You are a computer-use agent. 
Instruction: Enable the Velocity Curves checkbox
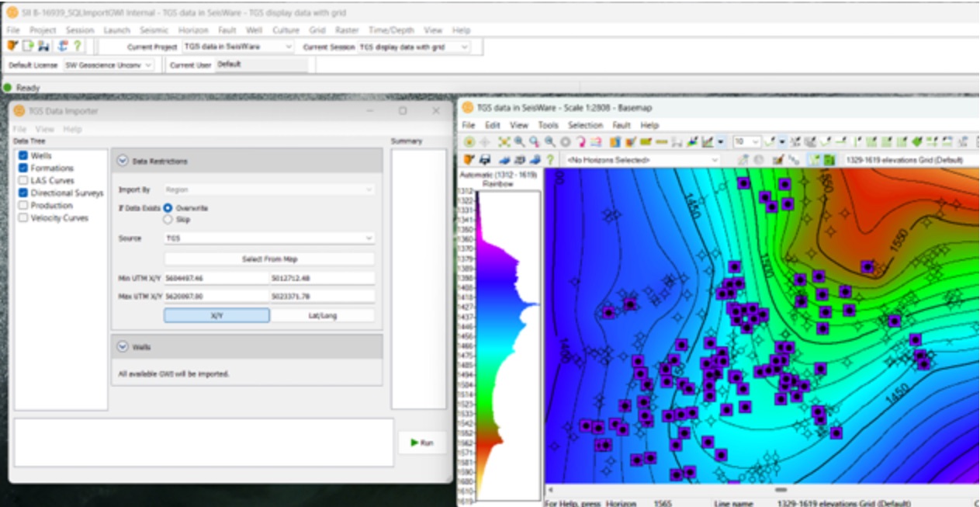pos(23,218)
